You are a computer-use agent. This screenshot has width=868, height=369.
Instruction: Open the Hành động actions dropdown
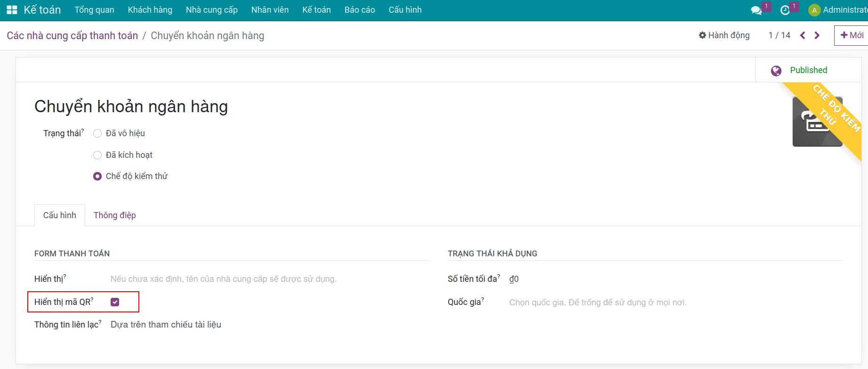click(x=724, y=35)
